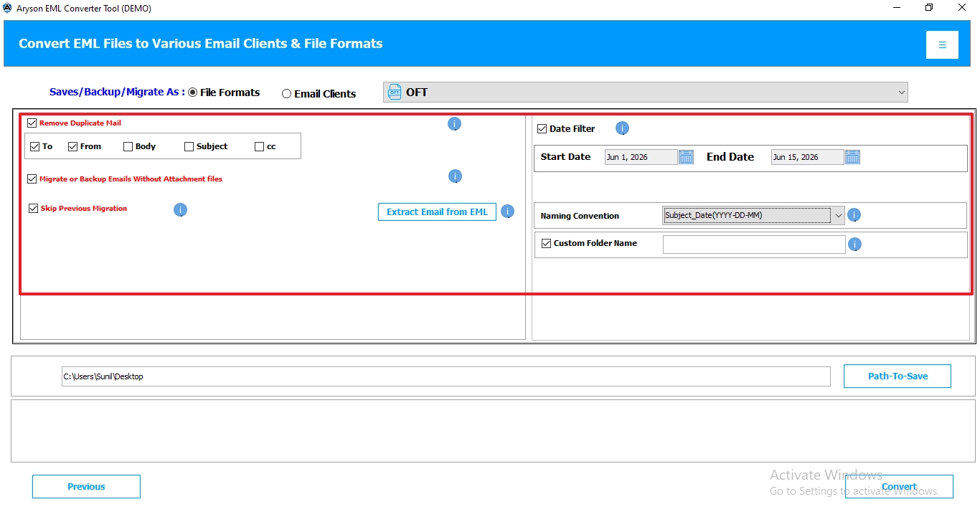Click info icon for emails without attachments
This screenshot has width=980, height=522.
[454, 176]
